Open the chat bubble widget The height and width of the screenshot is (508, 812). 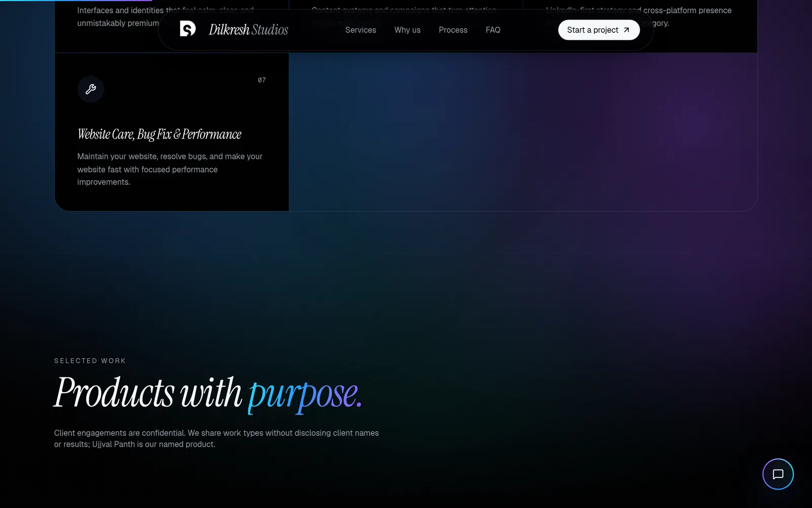778,474
